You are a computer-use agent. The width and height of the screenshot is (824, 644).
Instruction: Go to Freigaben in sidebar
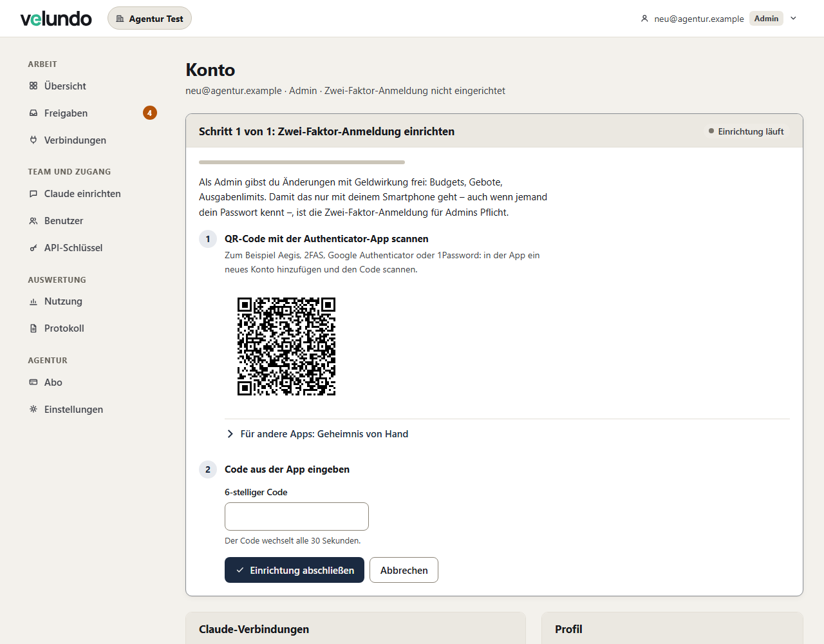[94, 113]
